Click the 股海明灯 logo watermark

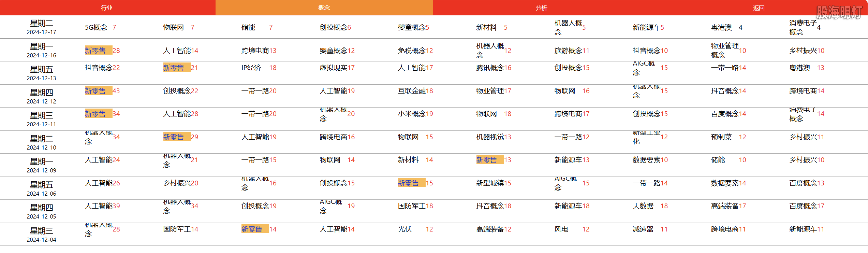pyautogui.click(x=839, y=13)
